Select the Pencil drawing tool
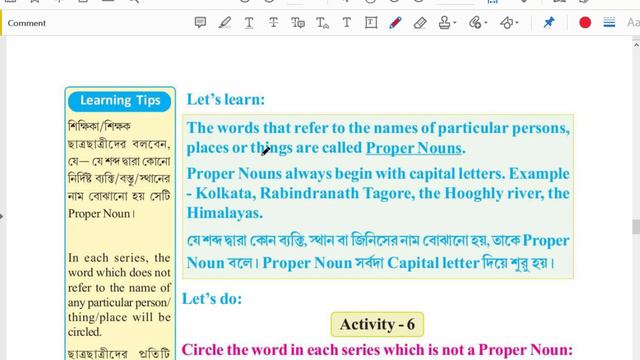Screen dimensions: 640x360 (395, 22)
